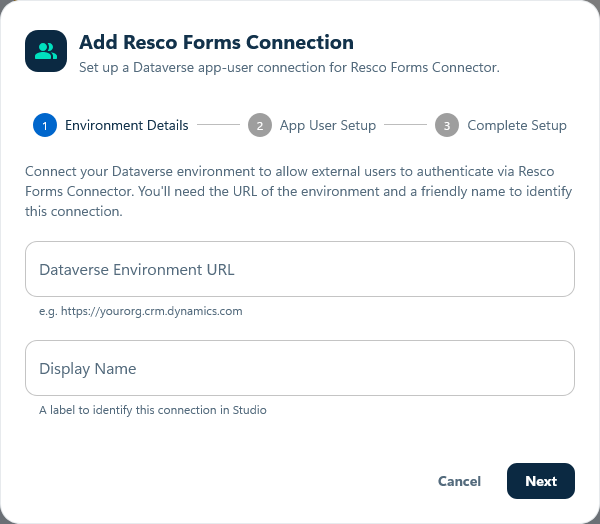Click the users icon beside the dialog title
This screenshot has width=600, height=524.
point(46,51)
